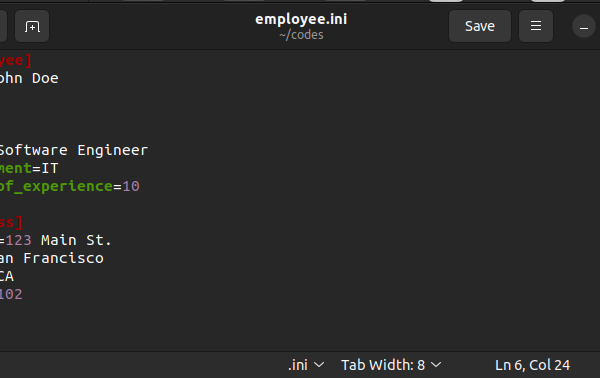Save the employee.ini file
The image size is (600, 378).
coord(480,26)
